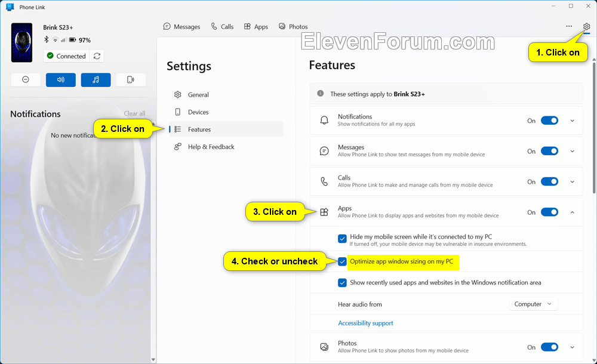Toggle Do Not Disturb on phone
The image size is (597, 364).
click(26, 79)
